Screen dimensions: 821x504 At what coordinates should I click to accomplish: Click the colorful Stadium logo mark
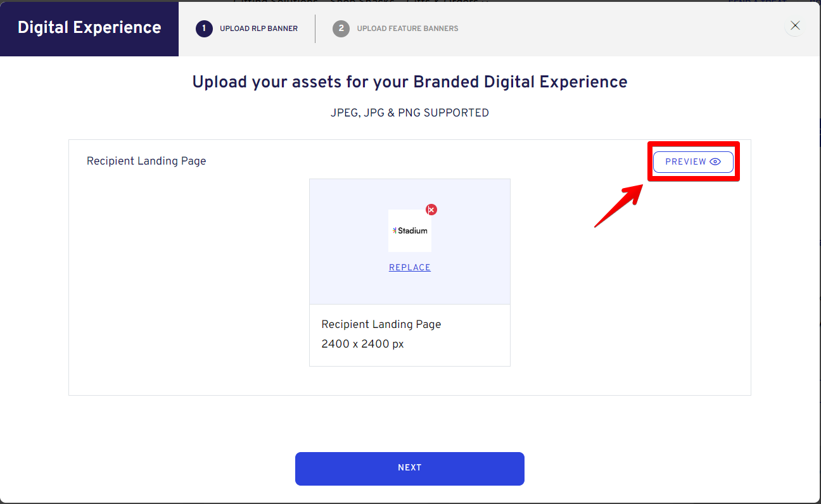tap(394, 230)
